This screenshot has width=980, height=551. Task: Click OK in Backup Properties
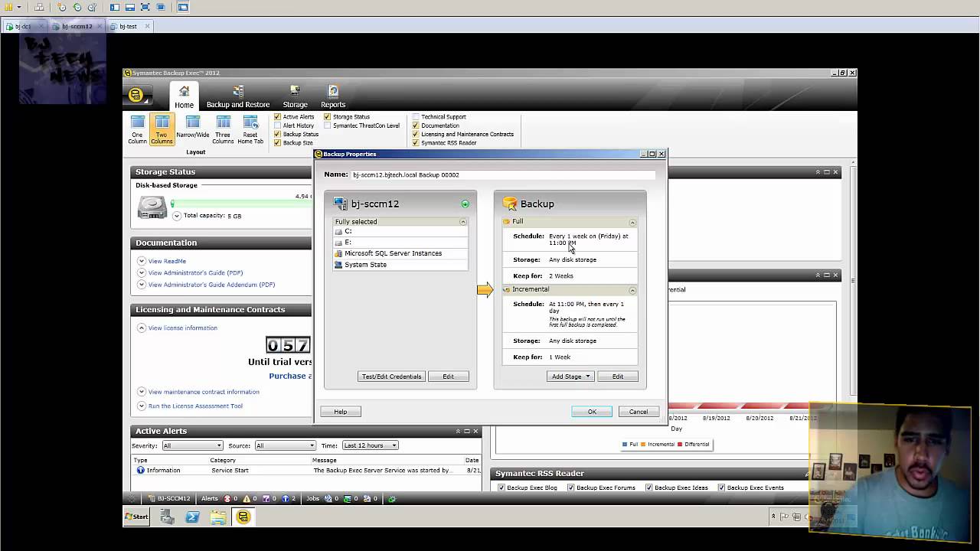click(592, 412)
